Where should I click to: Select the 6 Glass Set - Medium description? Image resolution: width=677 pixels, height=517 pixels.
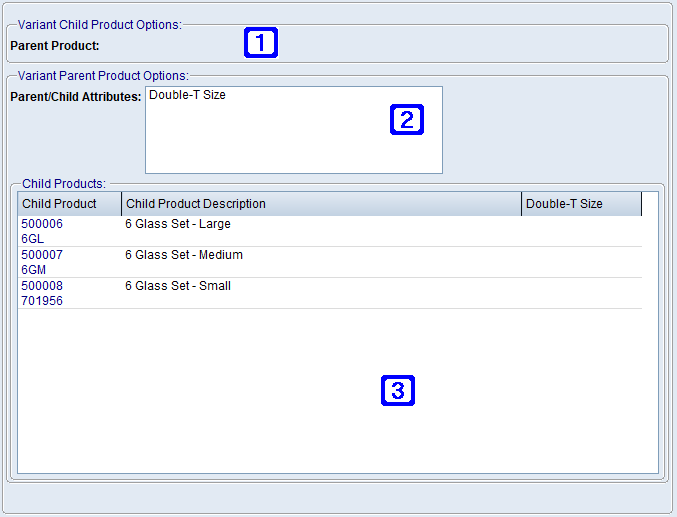click(183, 255)
